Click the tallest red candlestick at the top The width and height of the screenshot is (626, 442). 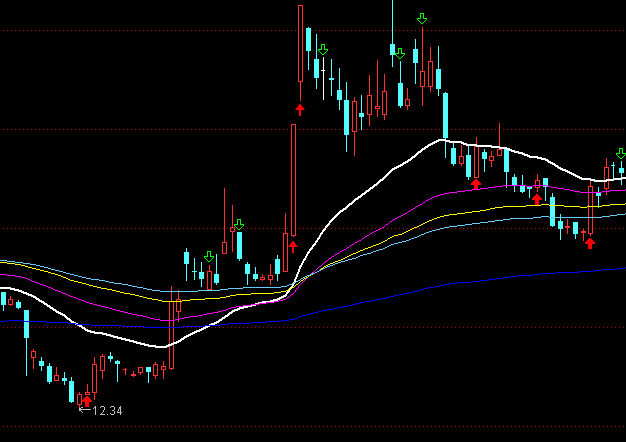point(300,45)
